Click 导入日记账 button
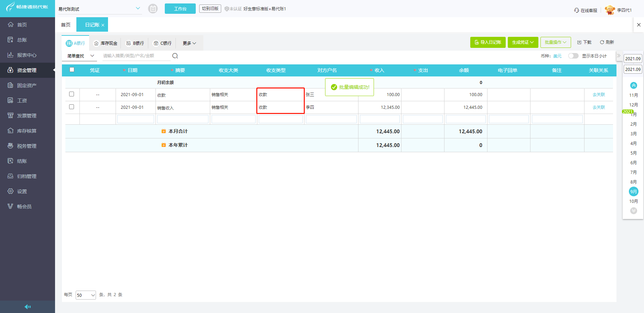 (x=488, y=42)
